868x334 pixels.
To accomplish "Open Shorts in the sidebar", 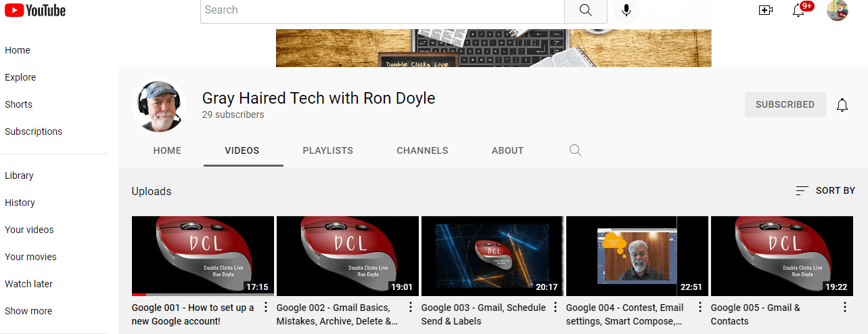I will point(19,104).
